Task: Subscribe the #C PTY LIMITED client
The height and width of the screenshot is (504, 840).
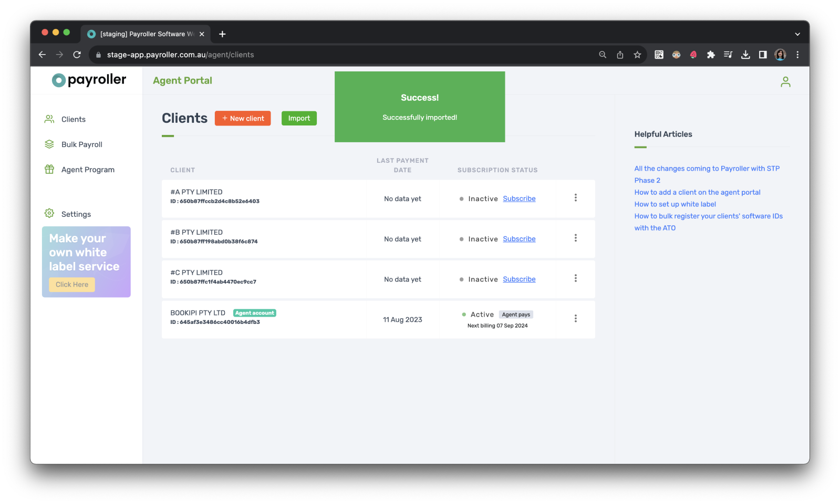Action: pyautogui.click(x=519, y=279)
